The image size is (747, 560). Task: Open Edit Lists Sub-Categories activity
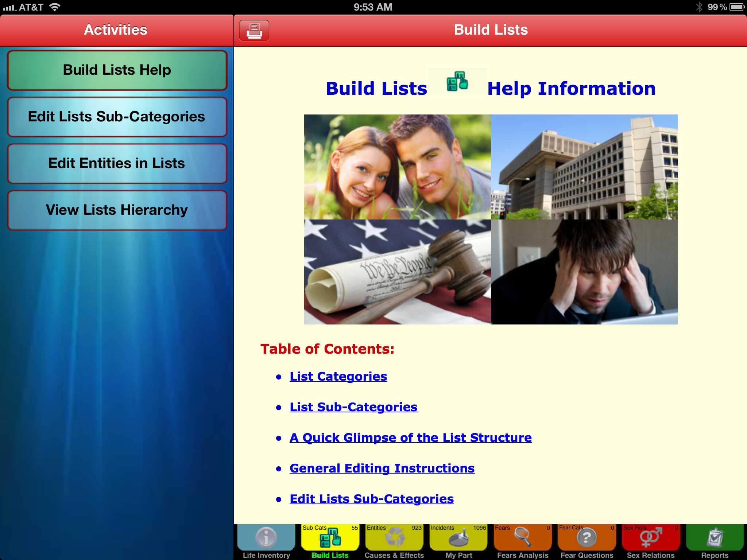tap(117, 117)
